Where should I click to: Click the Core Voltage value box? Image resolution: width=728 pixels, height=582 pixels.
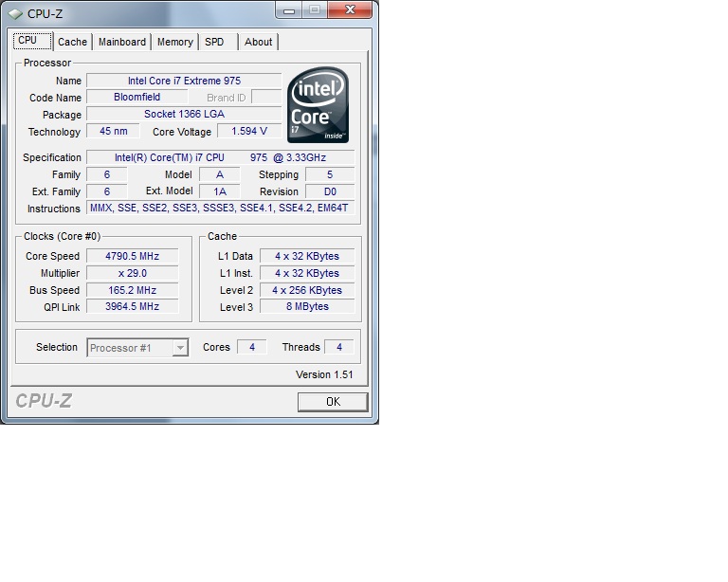tap(249, 132)
